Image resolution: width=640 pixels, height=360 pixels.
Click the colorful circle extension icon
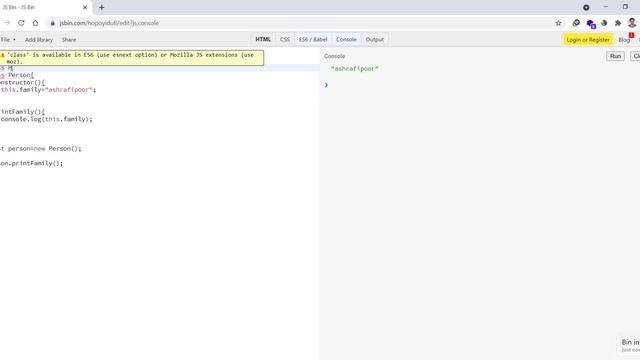pyautogui.click(x=604, y=23)
